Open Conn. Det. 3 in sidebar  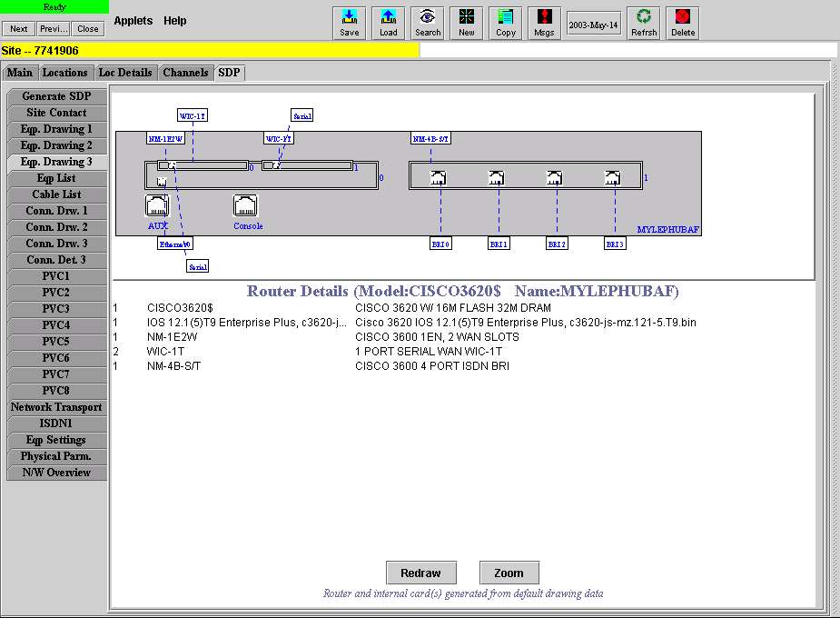pos(56,260)
